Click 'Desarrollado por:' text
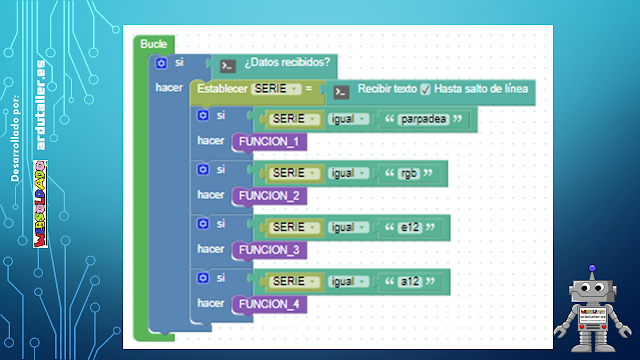This screenshot has width=640, height=360. pyautogui.click(x=15, y=138)
